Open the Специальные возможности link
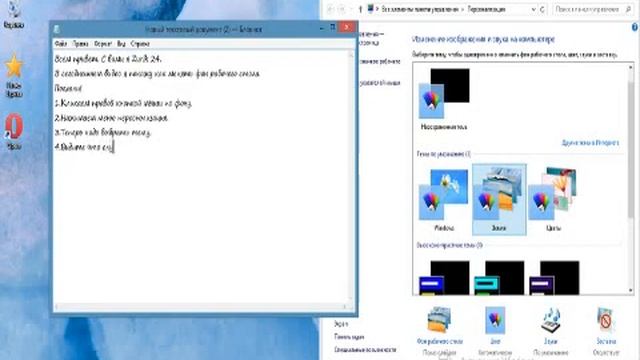640x360 pixels. coord(365,350)
